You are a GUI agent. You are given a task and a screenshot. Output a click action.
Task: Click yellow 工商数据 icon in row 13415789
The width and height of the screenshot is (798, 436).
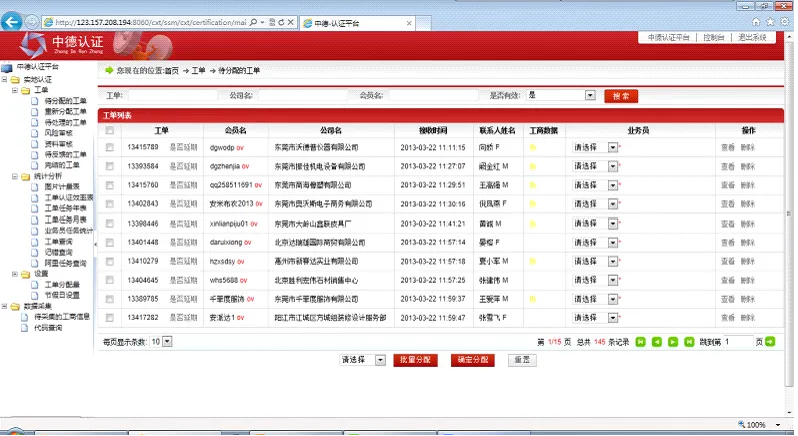[532, 148]
